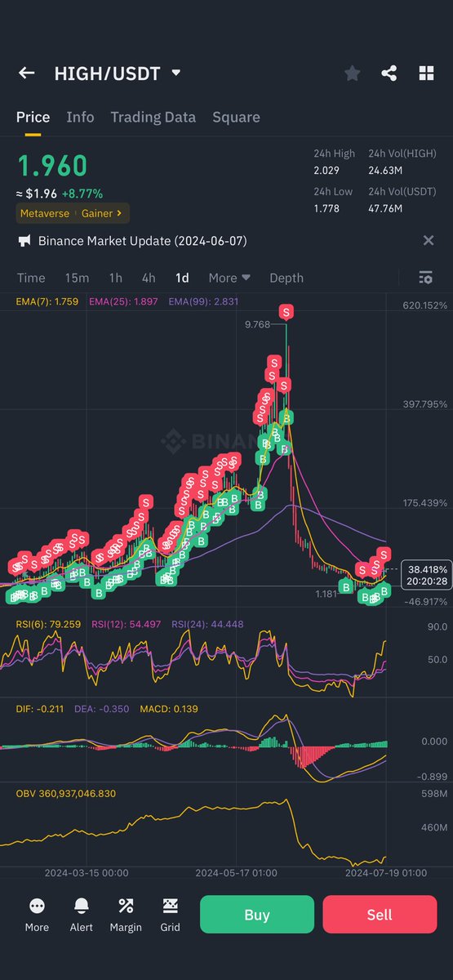Viewport: 453px width, 980px height.
Task: Tap the RSI(6): 79.259 label
Action: 48,625
